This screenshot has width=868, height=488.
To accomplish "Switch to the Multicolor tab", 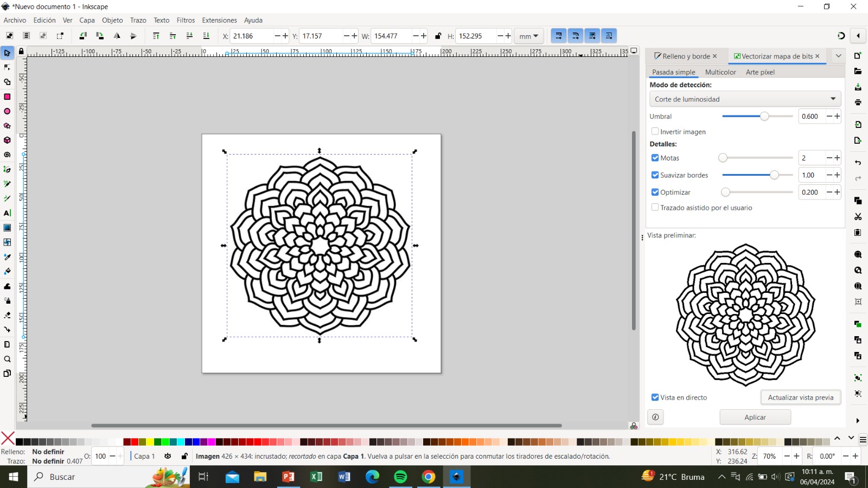I will (720, 72).
